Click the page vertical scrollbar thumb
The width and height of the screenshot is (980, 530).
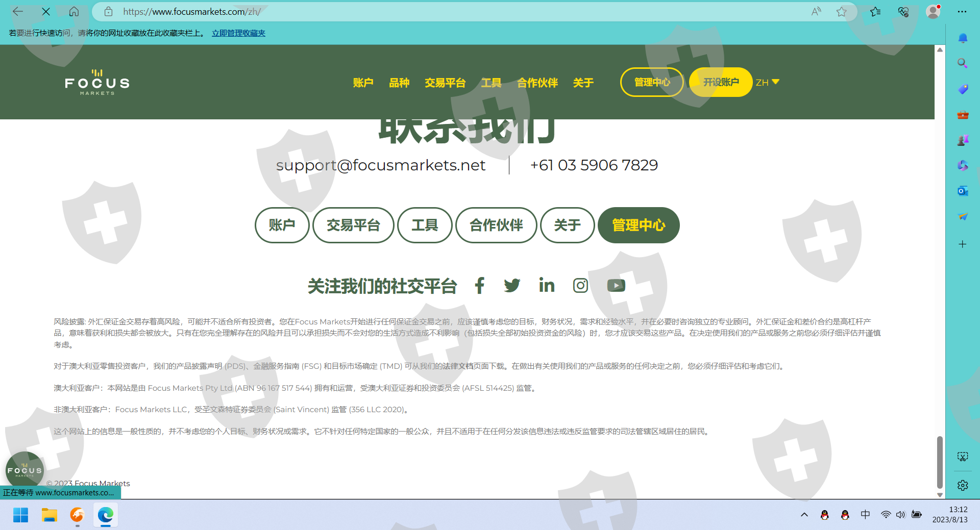940,462
